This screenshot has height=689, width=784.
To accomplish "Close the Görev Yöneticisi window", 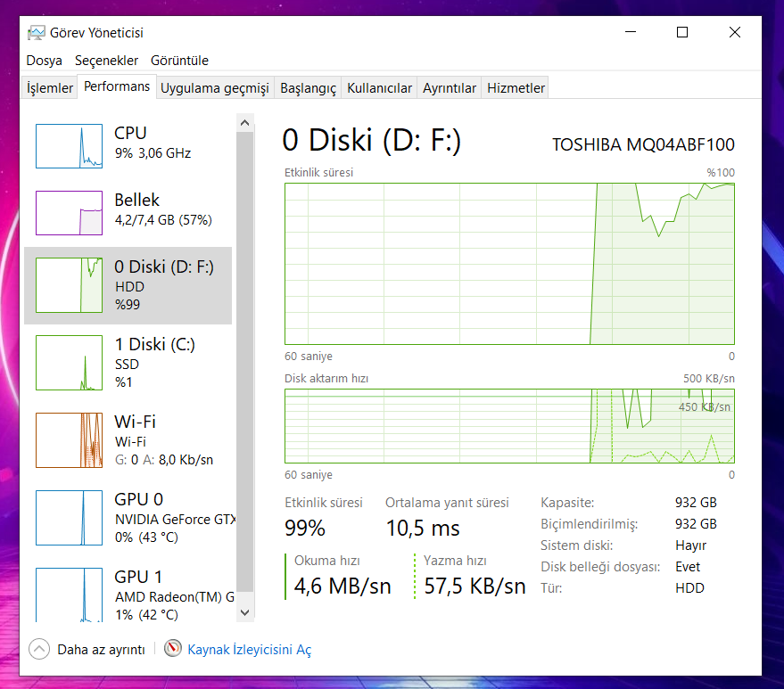I will click(x=735, y=32).
